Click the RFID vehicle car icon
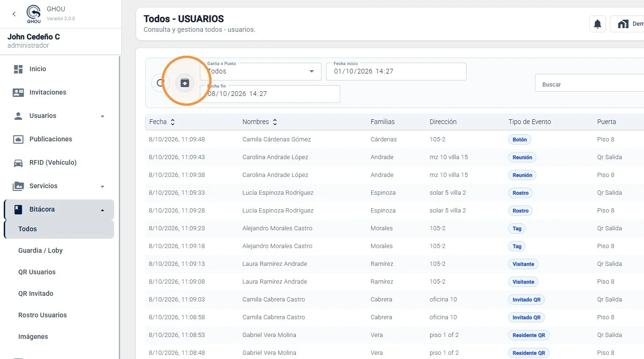644x359 pixels. 18,163
